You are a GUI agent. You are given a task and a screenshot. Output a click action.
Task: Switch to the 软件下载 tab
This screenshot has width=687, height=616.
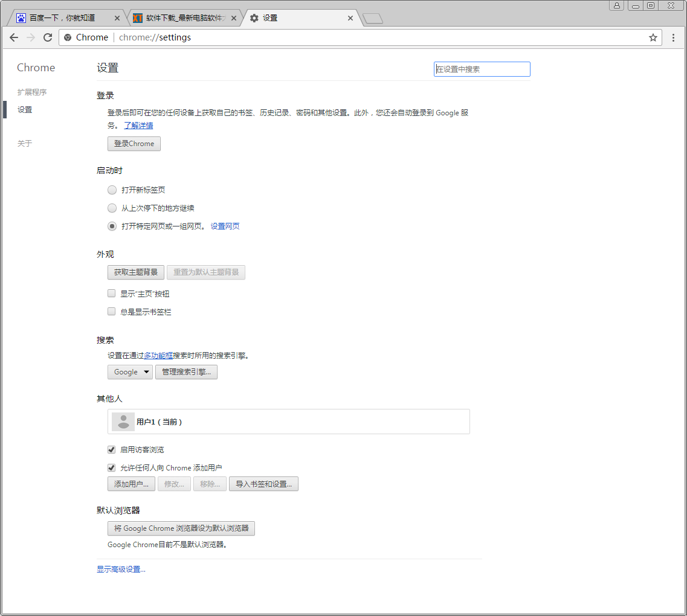point(184,18)
